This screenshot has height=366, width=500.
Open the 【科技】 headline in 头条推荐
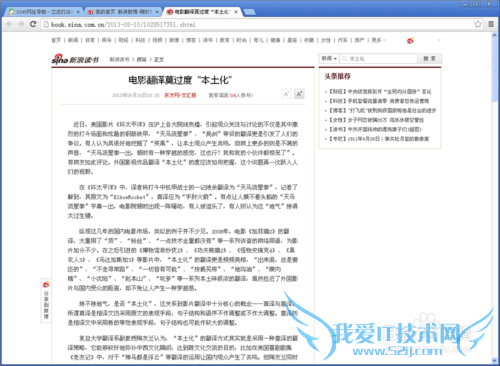click(x=379, y=101)
